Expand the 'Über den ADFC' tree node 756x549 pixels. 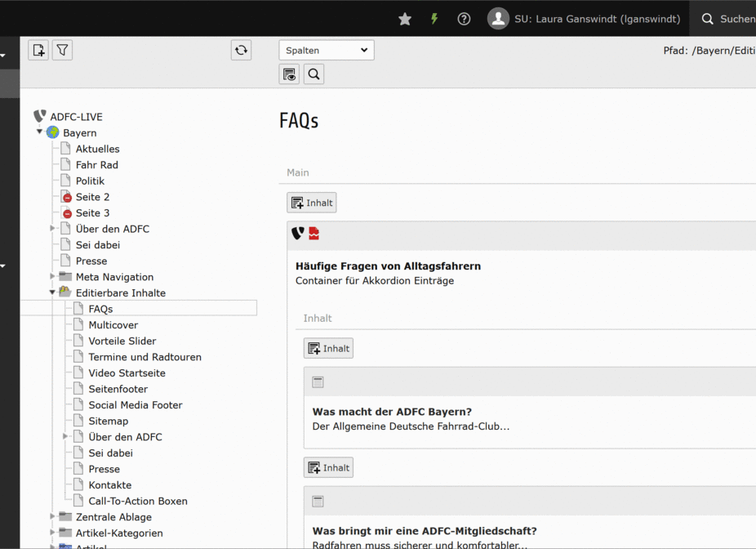51,229
